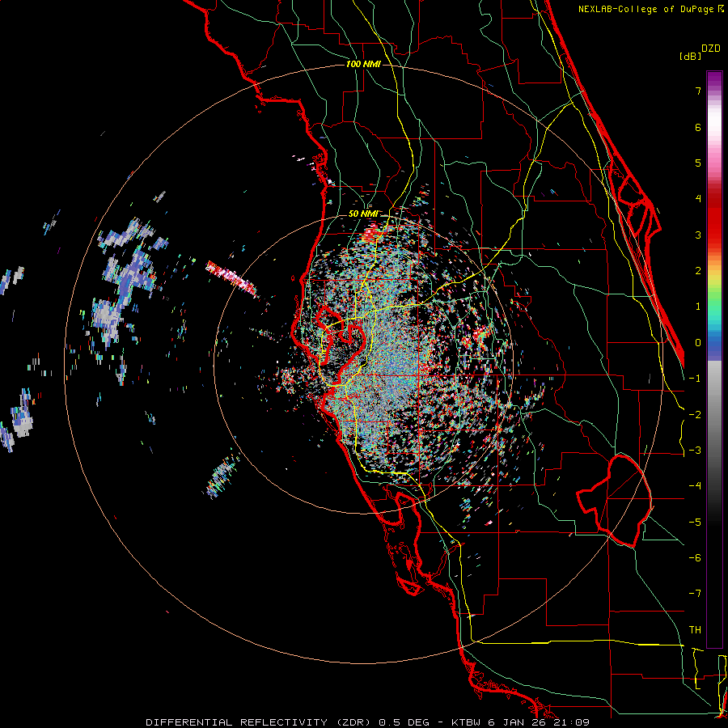Screen dimensions: 728x728
Task: Select the 6 value on the scale
Action: click(x=698, y=127)
